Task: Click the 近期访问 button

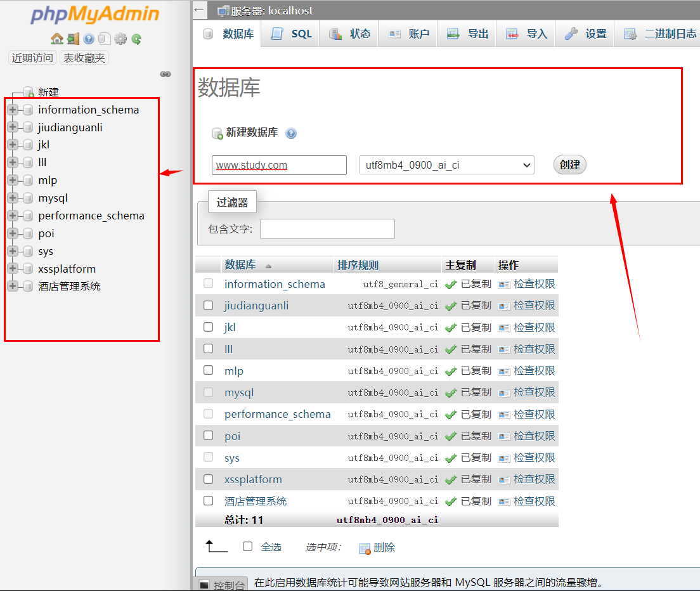Action: pyautogui.click(x=32, y=58)
